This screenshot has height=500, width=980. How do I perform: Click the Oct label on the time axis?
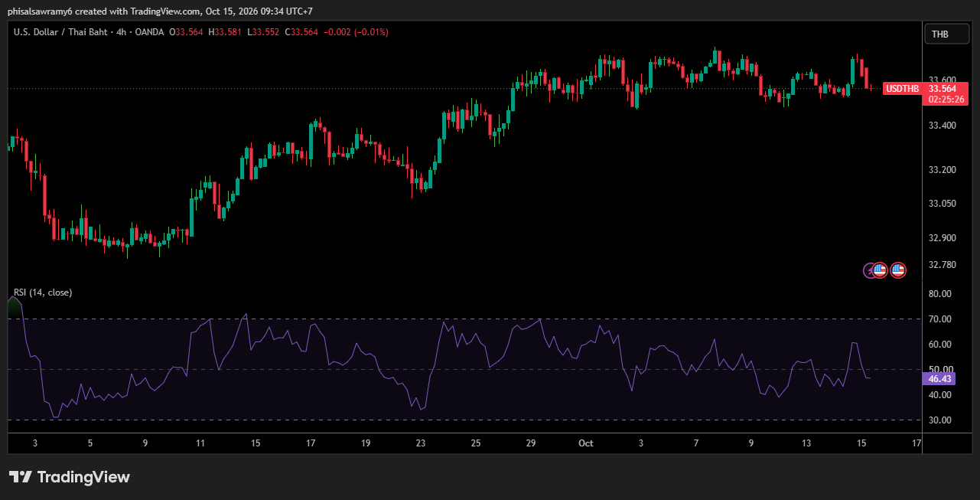pos(586,443)
